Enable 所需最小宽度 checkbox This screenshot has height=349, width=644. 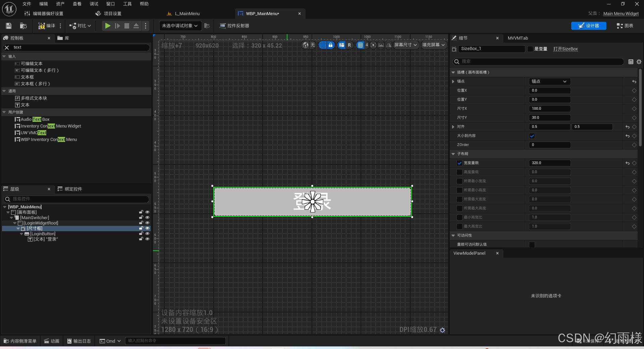tap(460, 181)
